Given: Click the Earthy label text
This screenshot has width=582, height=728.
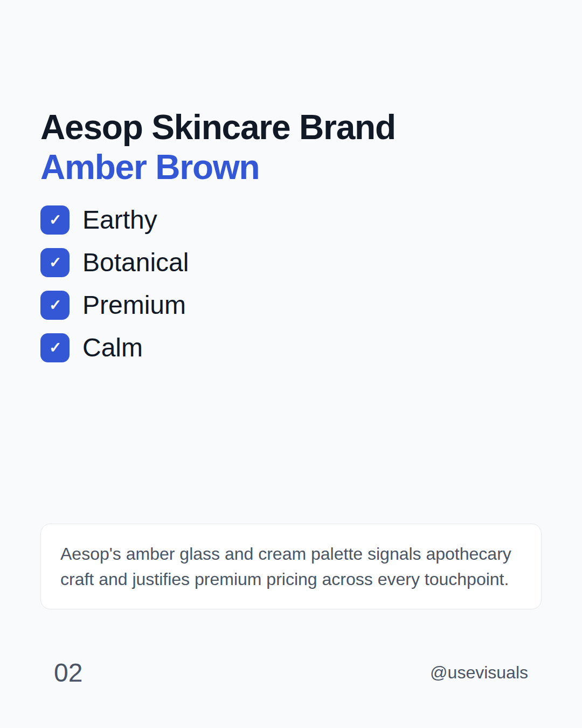Looking at the screenshot, I should (120, 220).
